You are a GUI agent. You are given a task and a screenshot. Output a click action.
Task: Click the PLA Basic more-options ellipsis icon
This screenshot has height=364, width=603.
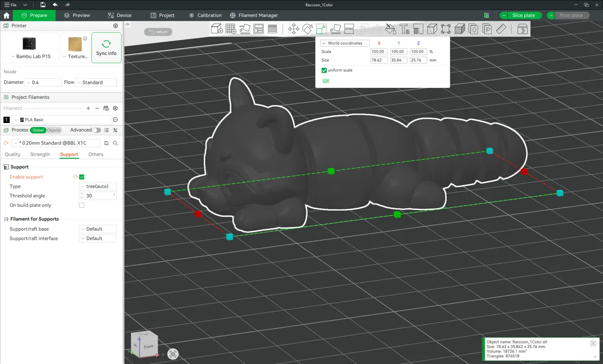click(x=115, y=119)
